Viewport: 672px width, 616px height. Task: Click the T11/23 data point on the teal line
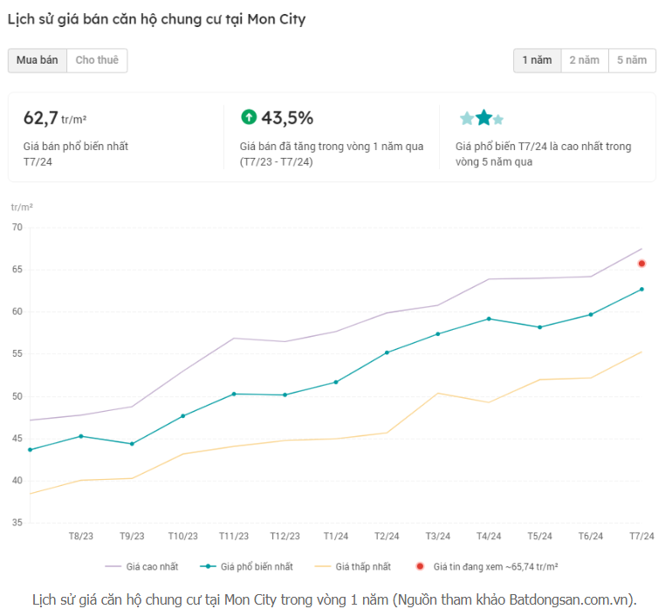pyautogui.click(x=234, y=394)
